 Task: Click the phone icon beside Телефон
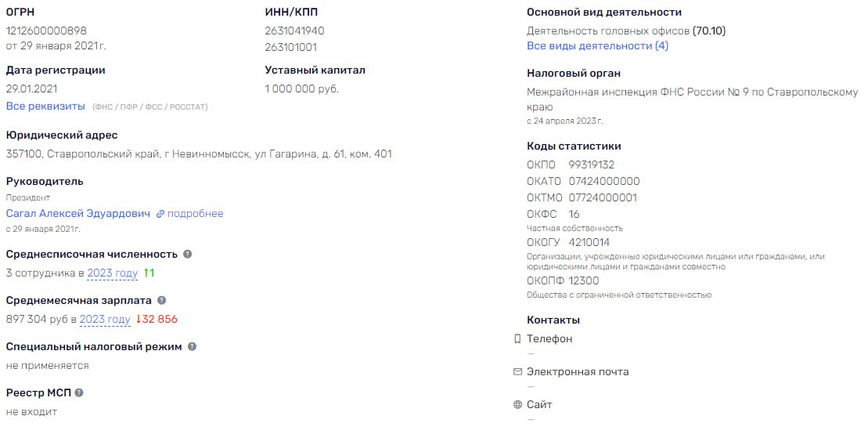tap(517, 338)
